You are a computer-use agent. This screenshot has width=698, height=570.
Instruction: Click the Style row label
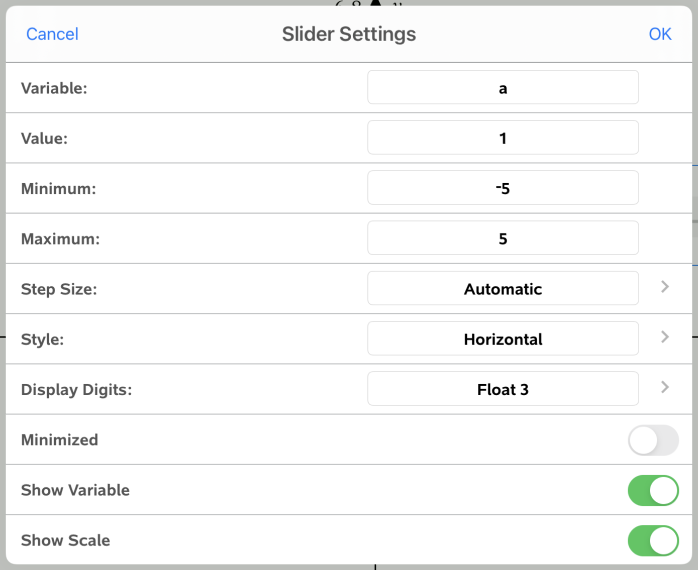(x=42, y=339)
